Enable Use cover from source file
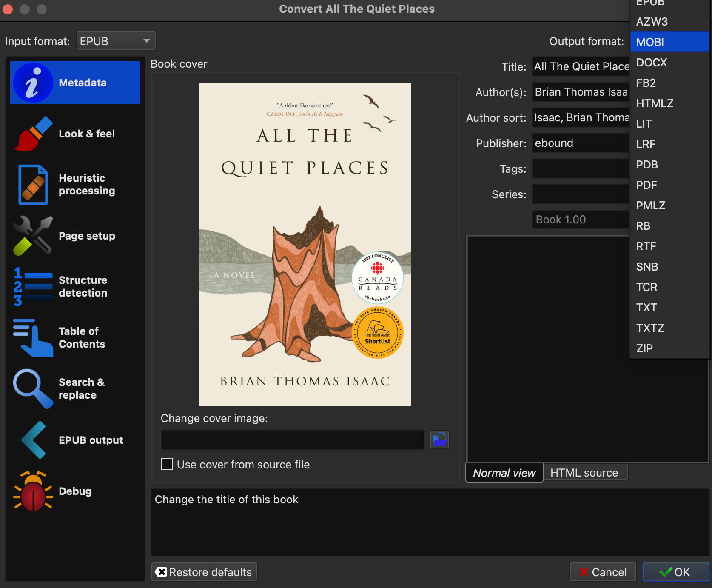The image size is (712, 588). click(167, 464)
